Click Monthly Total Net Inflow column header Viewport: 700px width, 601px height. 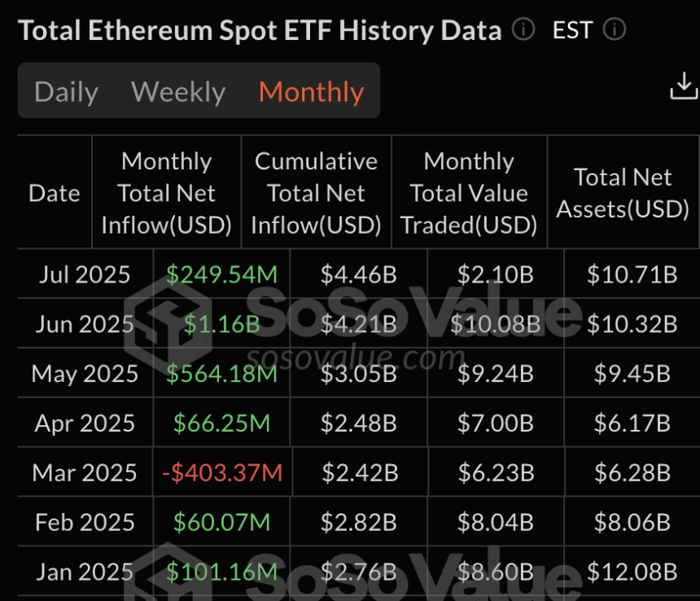coord(167,193)
